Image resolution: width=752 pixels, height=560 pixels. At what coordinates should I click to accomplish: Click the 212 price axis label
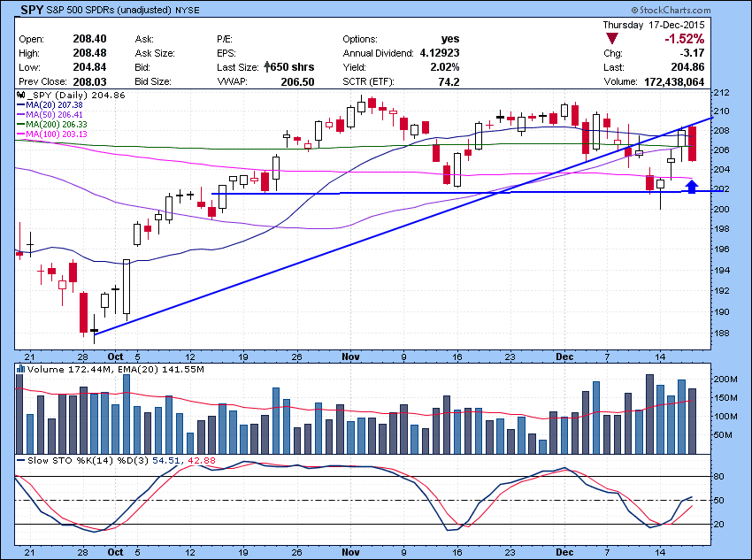(x=722, y=93)
